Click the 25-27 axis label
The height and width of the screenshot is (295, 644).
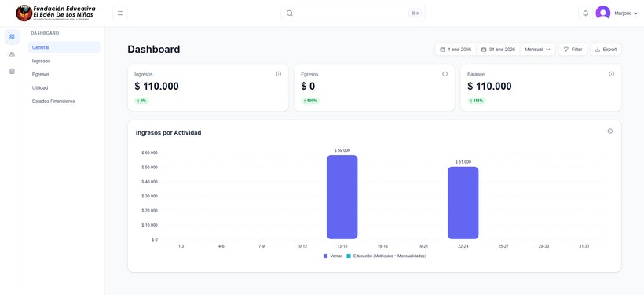tap(503, 246)
